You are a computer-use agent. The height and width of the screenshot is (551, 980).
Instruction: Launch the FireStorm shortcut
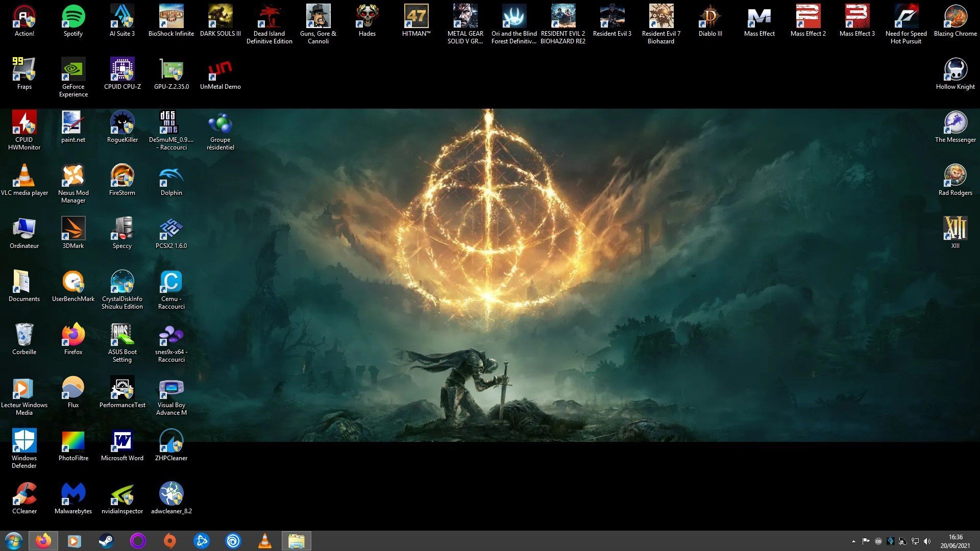point(122,180)
